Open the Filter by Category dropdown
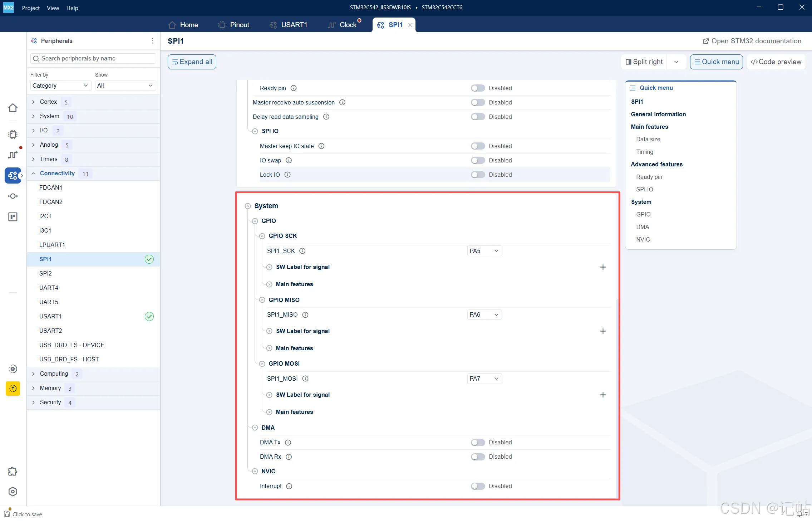The width and height of the screenshot is (812, 522). (60, 86)
